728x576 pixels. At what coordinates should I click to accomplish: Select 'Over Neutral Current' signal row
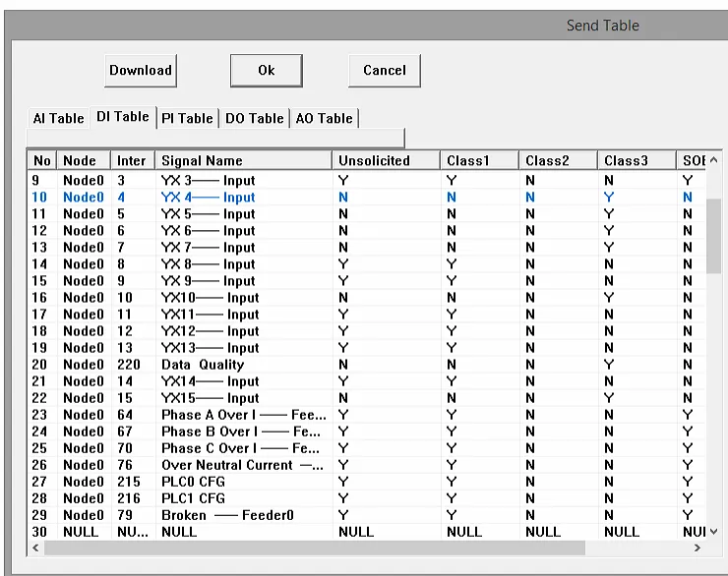point(367,465)
